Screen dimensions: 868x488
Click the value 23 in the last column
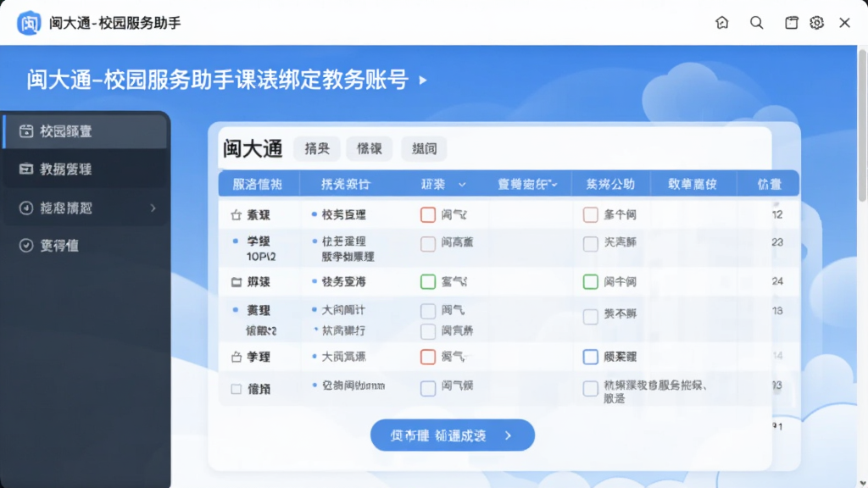click(x=777, y=242)
